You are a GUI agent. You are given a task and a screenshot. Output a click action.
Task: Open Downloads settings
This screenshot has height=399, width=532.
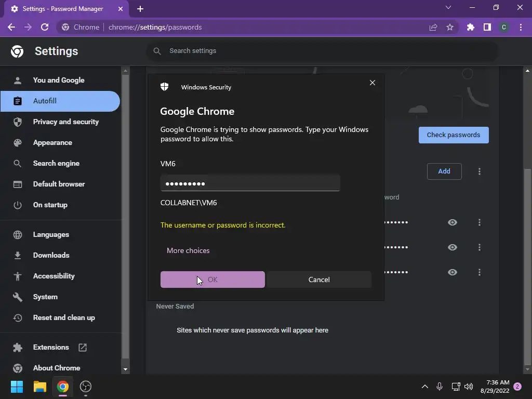[51, 255]
